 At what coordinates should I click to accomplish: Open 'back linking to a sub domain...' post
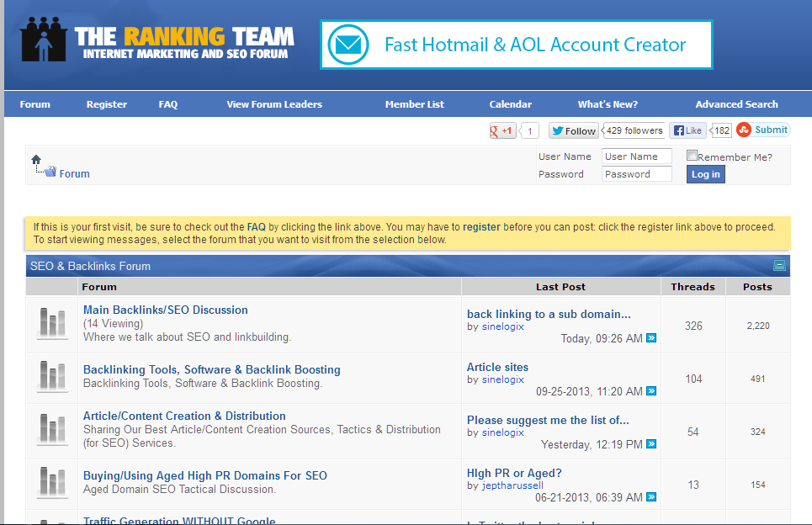pos(549,315)
